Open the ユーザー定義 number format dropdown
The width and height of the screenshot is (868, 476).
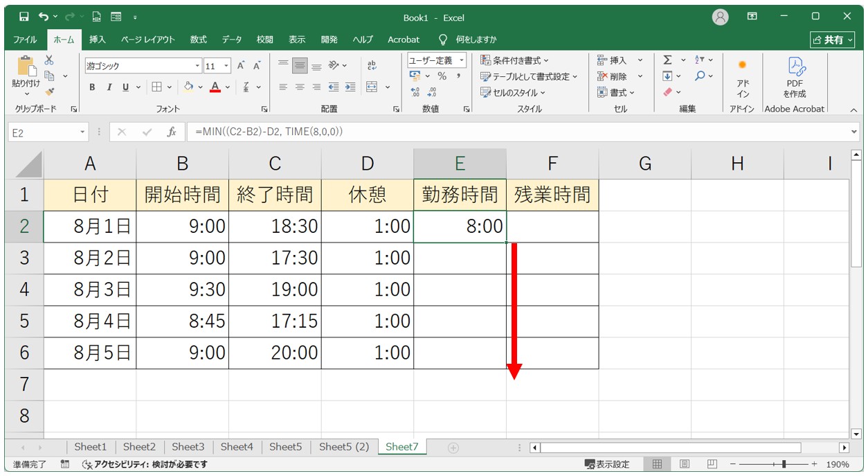click(462, 60)
